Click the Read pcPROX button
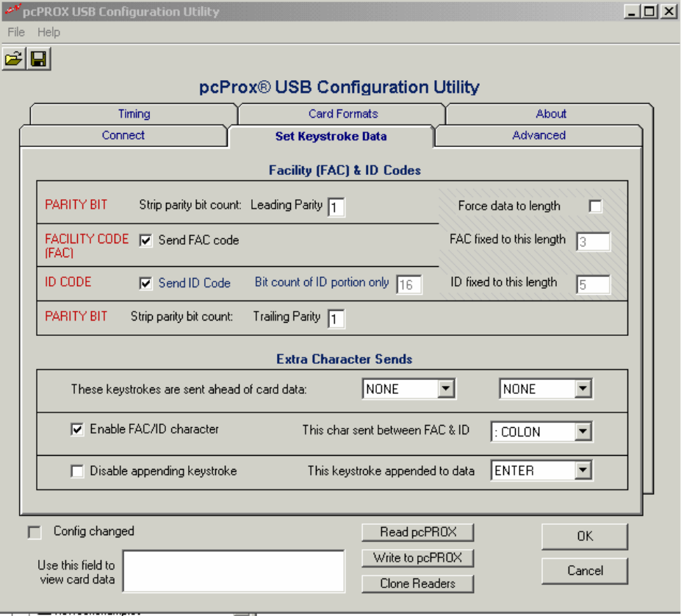 [418, 532]
